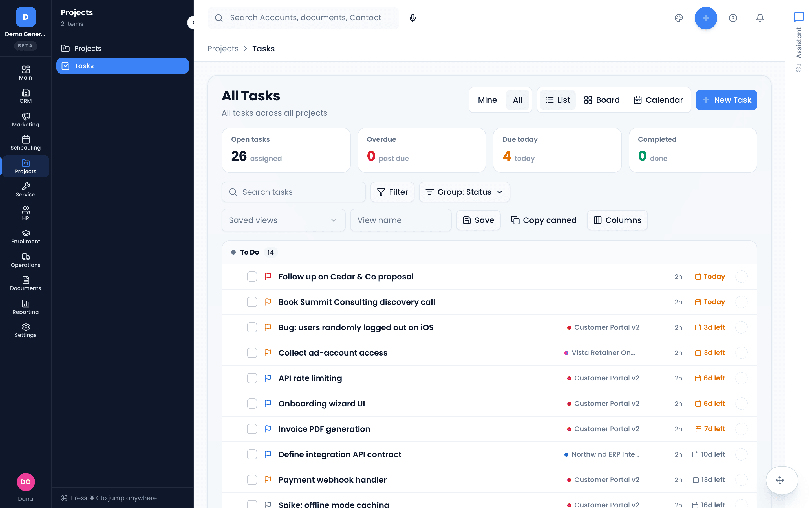This screenshot has height=508, width=812.
Task: Open the Enrollment module
Action: [25, 237]
